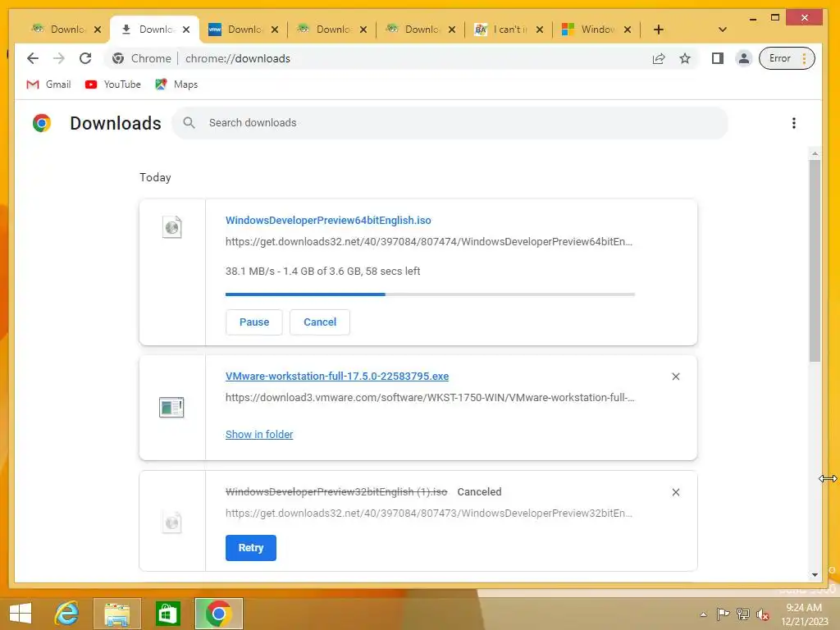Close the Windows tab

pyautogui.click(x=628, y=30)
